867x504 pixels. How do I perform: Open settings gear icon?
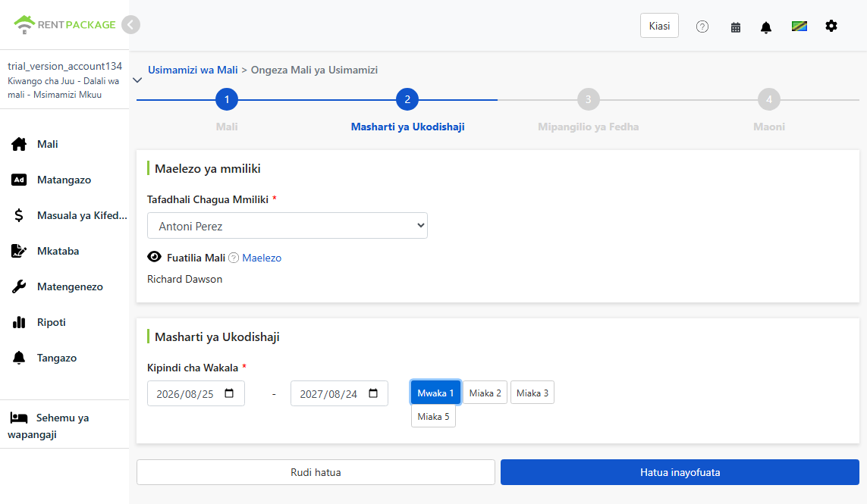(831, 26)
